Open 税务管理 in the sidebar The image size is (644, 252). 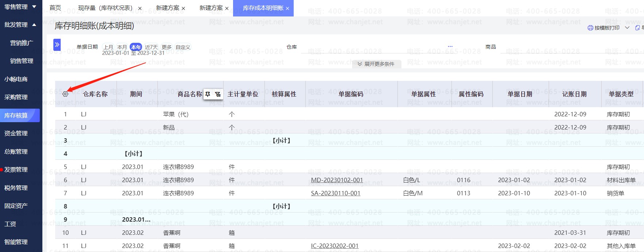(16, 188)
